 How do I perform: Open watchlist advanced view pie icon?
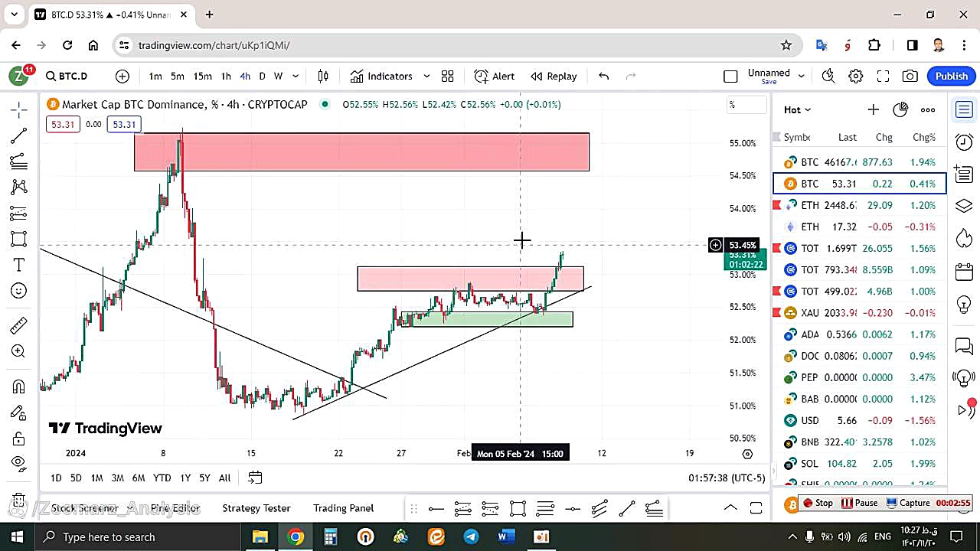(900, 109)
